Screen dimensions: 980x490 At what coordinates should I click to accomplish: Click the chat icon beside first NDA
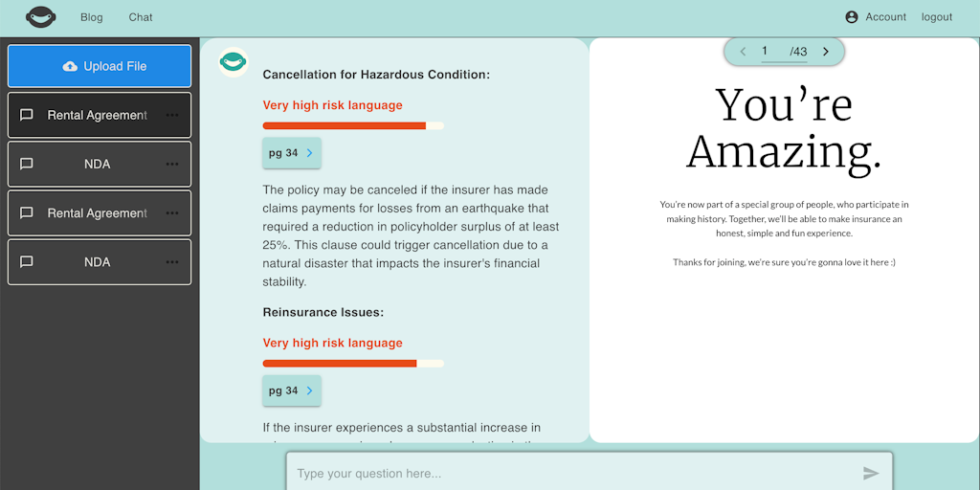pos(27,164)
